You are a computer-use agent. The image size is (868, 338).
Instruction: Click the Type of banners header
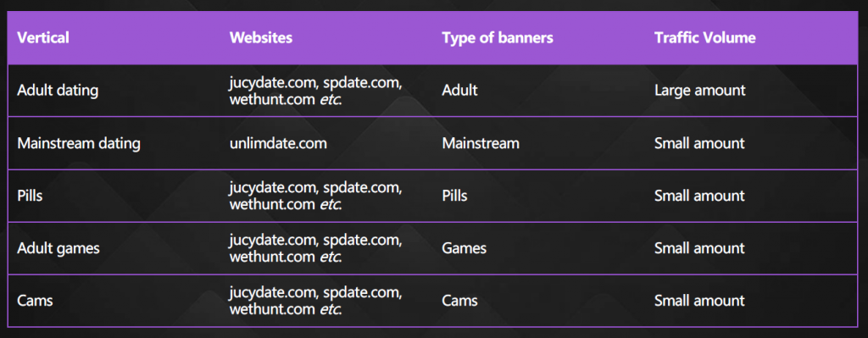[x=497, y=37]
